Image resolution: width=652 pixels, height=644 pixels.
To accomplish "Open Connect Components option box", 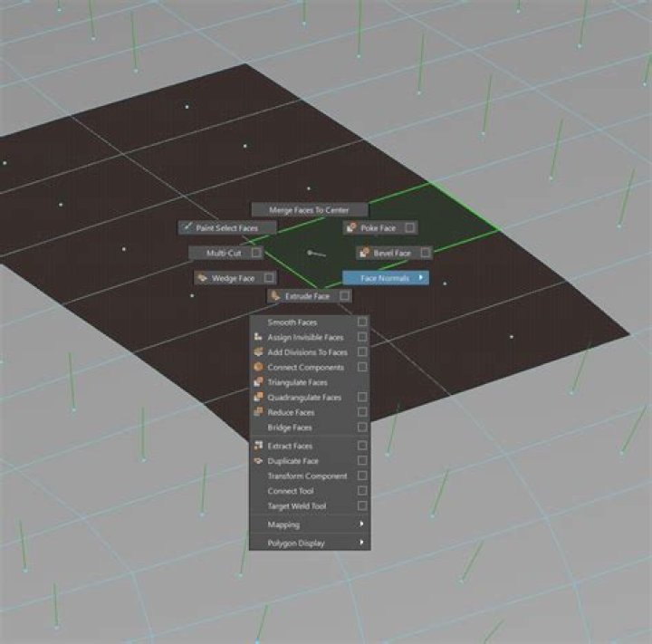I will pos(362,367).
